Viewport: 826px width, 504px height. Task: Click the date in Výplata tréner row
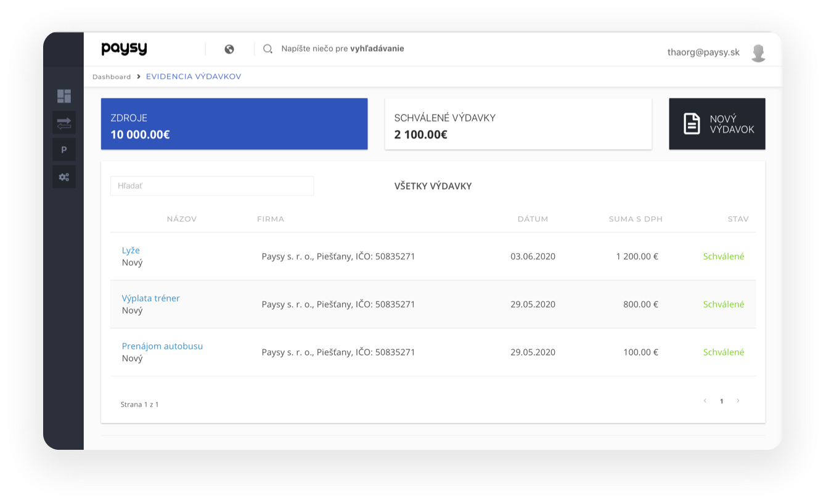pyautogui.click(x=533, y=304)
